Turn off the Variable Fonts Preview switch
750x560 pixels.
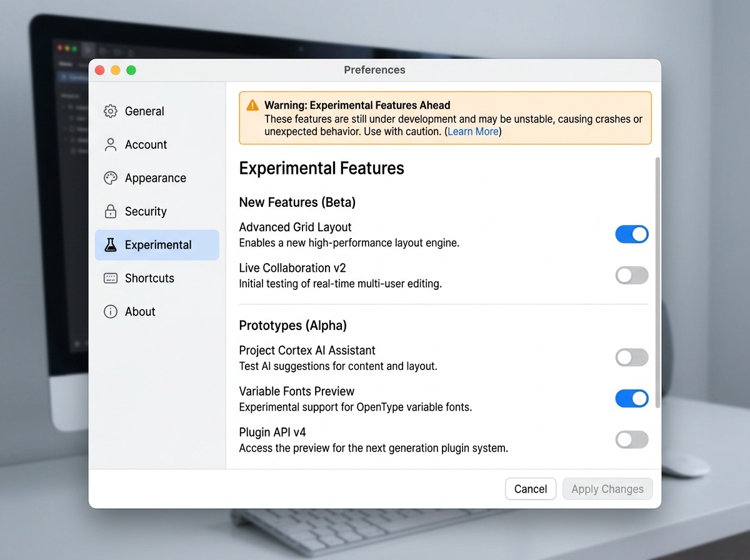(632, 399)
